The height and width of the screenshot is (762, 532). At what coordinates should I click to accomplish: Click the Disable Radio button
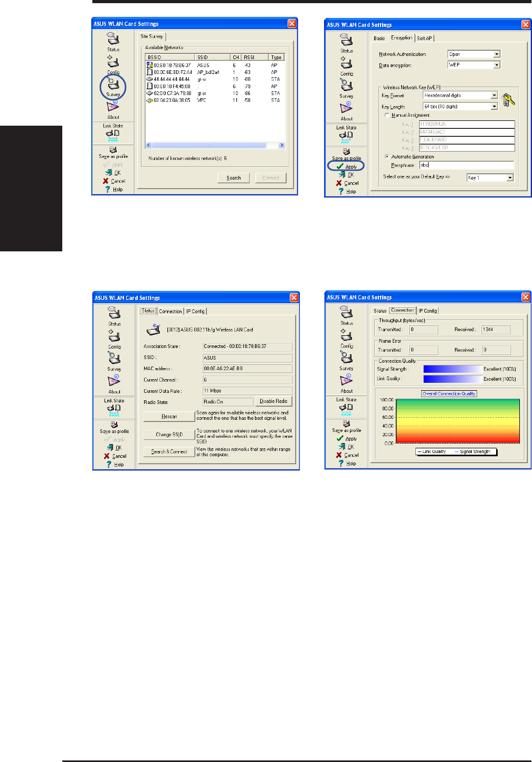click(273, 401)
